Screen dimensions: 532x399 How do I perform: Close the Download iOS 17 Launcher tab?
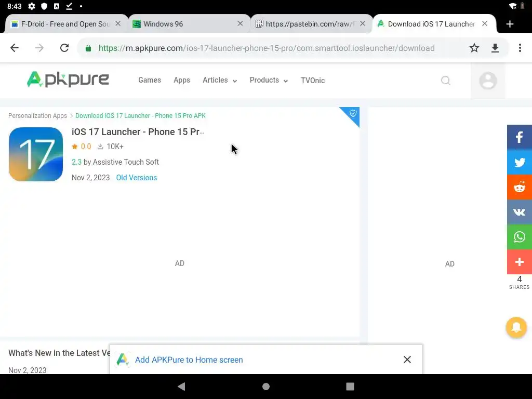[485, 23]
